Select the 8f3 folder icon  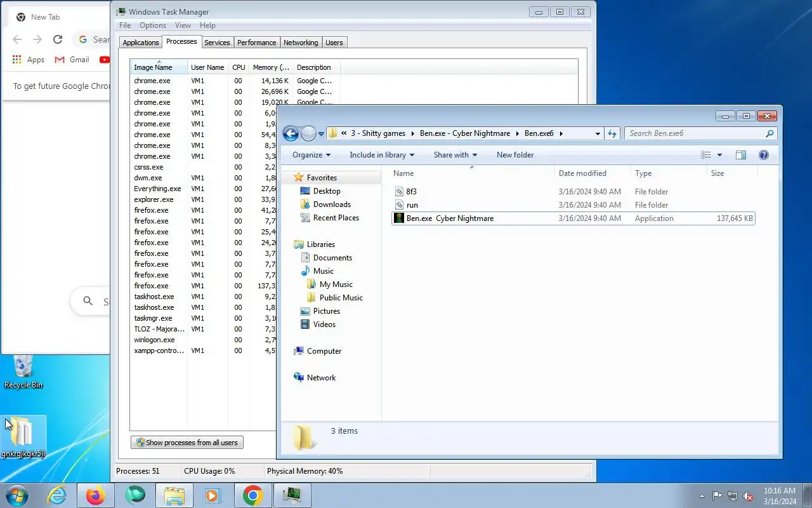click(399, 192)
